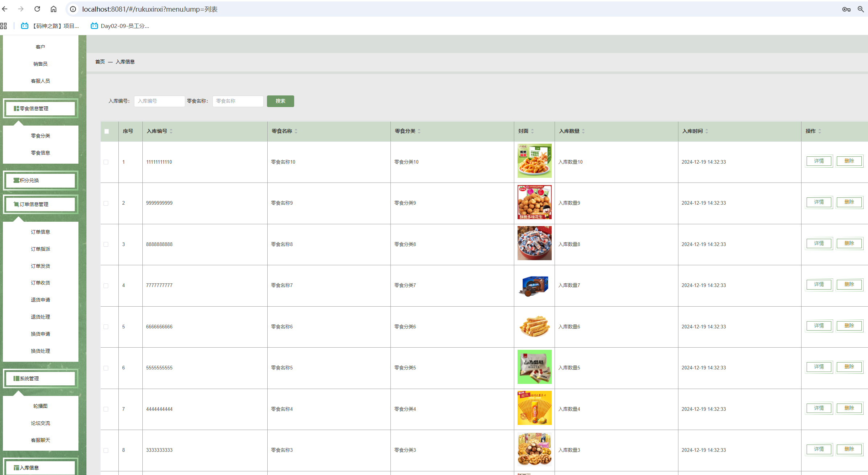The image size is (868, 475).
Task: Go back with the browser back arrow
Action: pyautogui.click(x=5, y=9)
